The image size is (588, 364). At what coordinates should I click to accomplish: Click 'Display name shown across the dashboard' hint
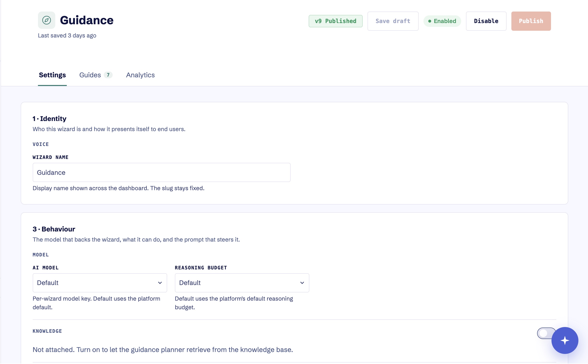(118, 188)
